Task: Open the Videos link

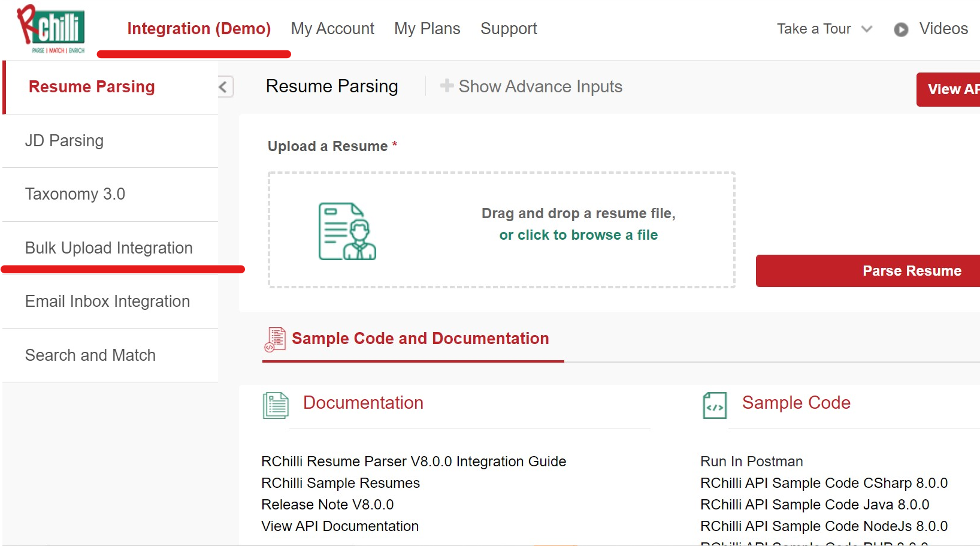Action: pos(943,29)
